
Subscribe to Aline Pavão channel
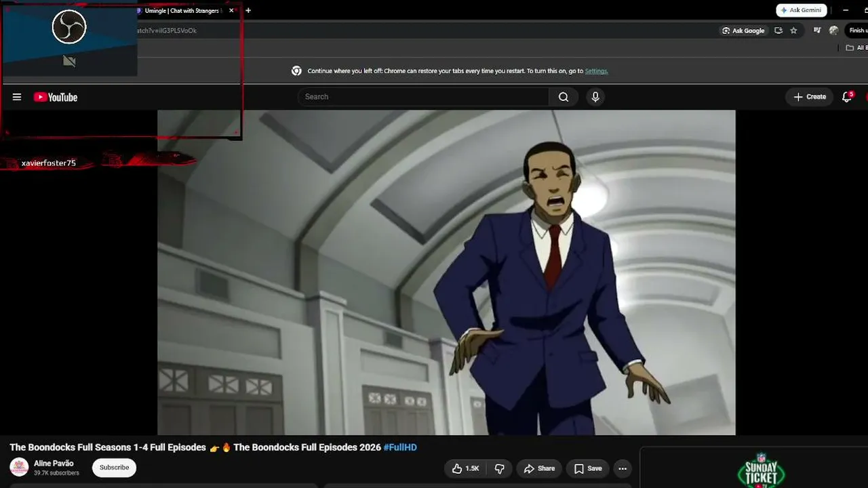[x=114, y=468]
